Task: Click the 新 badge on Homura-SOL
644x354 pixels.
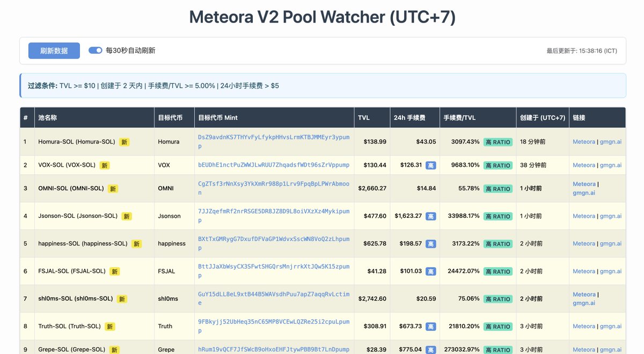Action: click(124, 142)
